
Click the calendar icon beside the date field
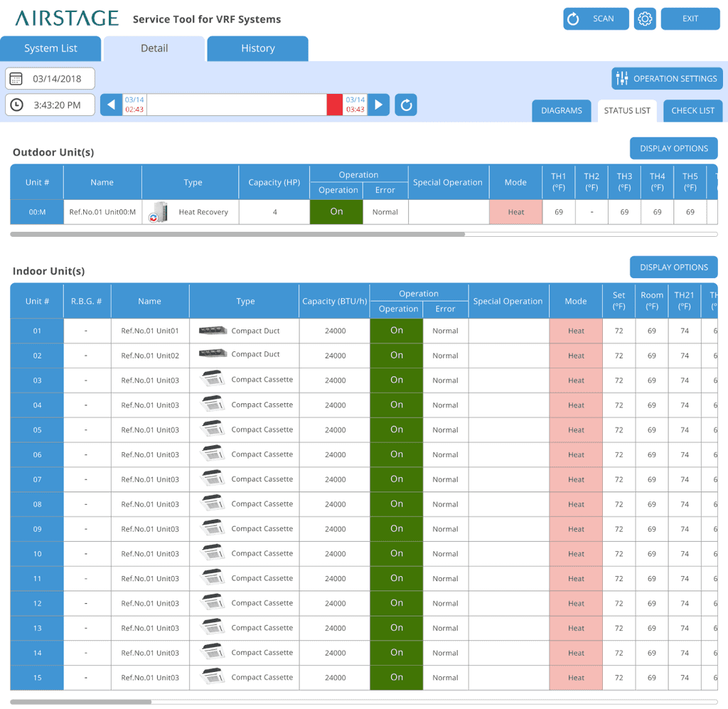[x=16, y=78]
